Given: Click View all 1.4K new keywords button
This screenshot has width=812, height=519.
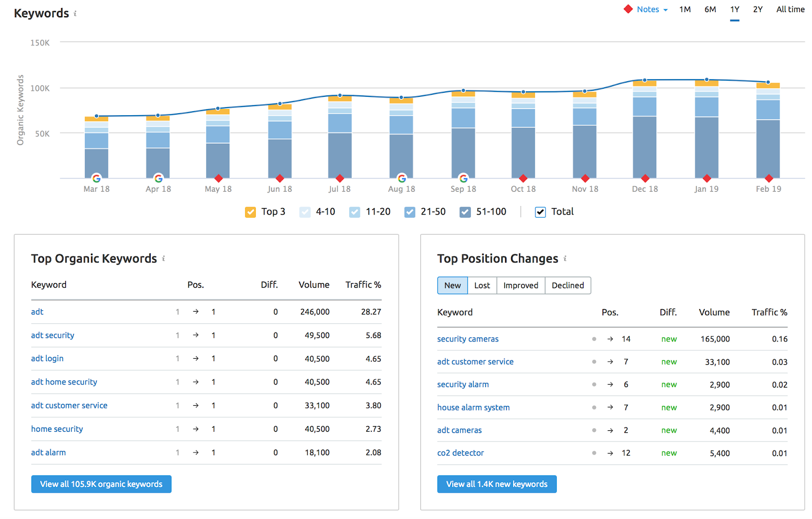Looking at the screenshot, I should (x=497, y=484).
